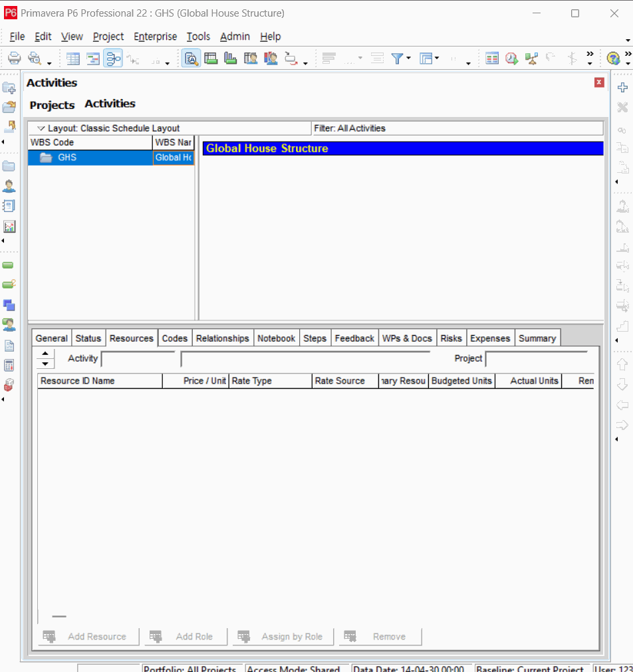Select the GHS row in the WBS tree
633x672 pixels.
[112, 158]
